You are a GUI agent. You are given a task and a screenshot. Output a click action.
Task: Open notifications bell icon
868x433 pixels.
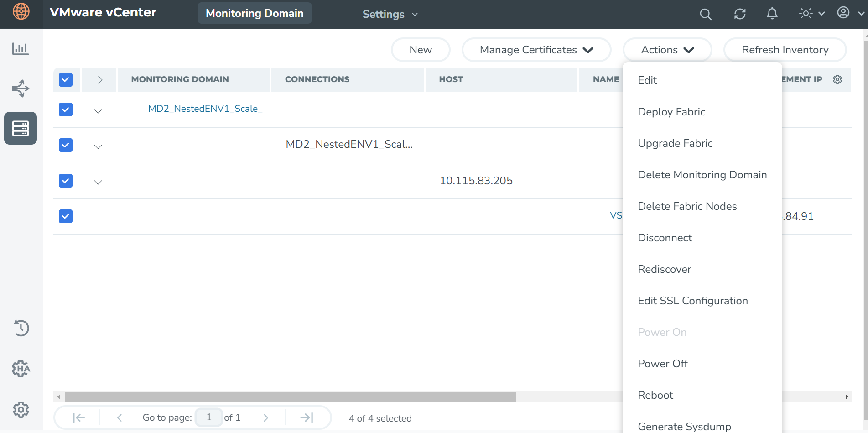pos(772,14)
